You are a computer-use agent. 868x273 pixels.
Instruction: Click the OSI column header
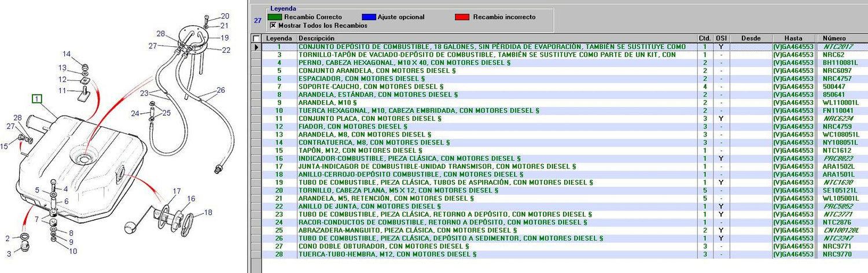[x=721, y=38]
